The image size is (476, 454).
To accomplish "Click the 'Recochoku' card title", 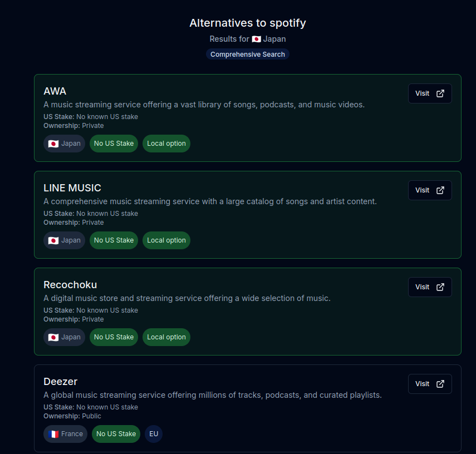I will pos(70,284).
